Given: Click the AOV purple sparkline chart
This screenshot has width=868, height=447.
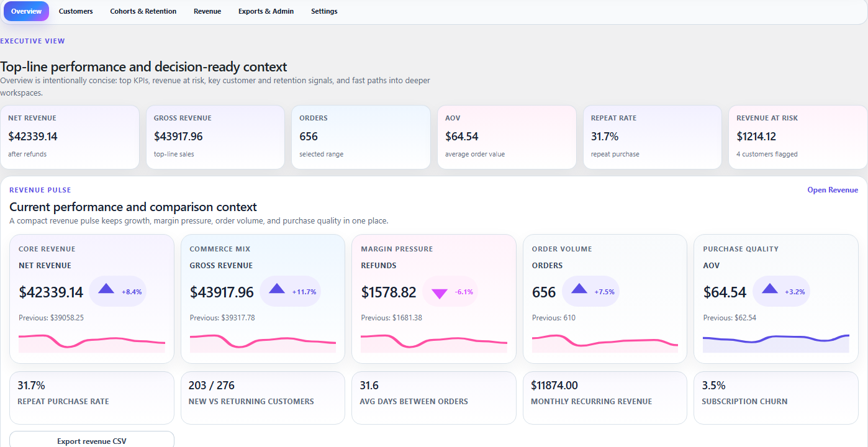Looking at the screenshot, I should click(x=775, y=342).
